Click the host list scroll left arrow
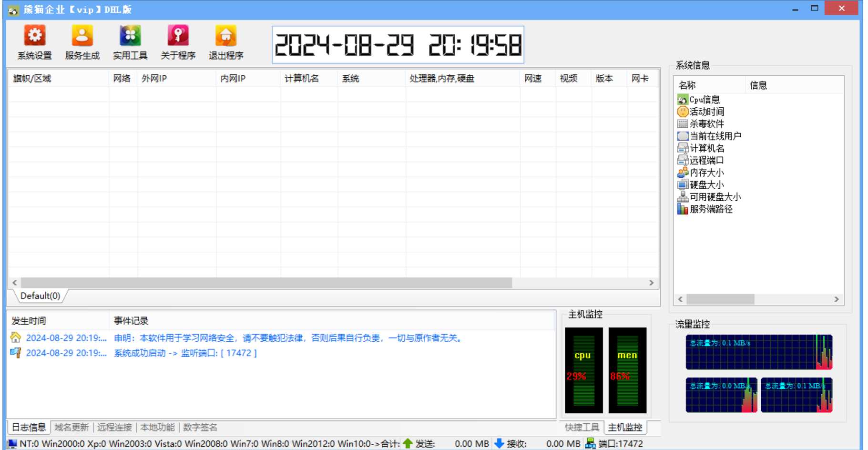868x450 pixels. (x=15, y=283)
